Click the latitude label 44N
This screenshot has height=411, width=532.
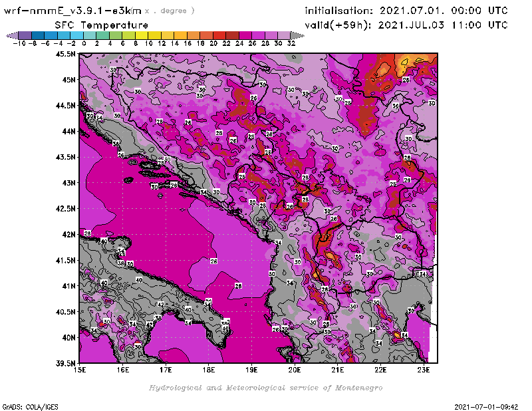pyautogui.click(x=69, y=131)
